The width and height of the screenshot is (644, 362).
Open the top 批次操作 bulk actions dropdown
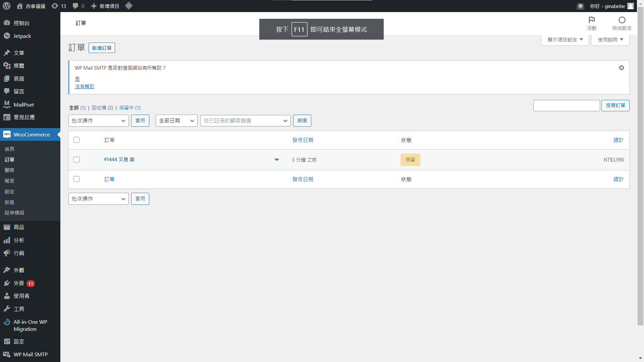pos(98,121)
